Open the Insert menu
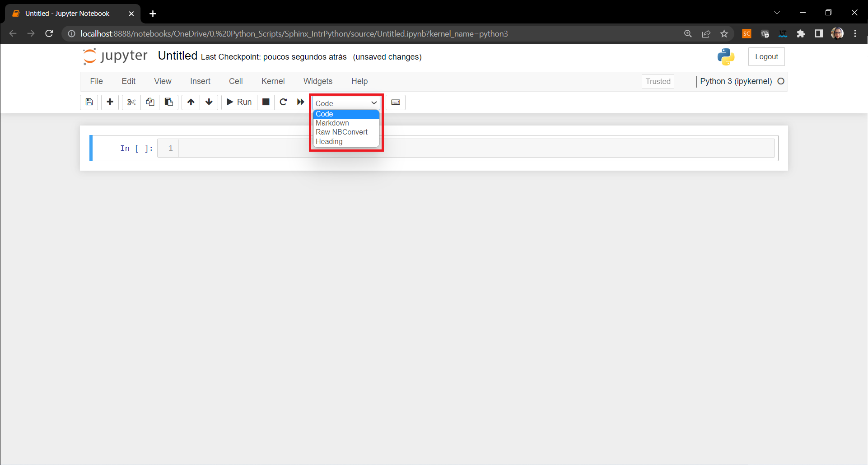This screenshot has height=465, width=868. tap(200, 81)
